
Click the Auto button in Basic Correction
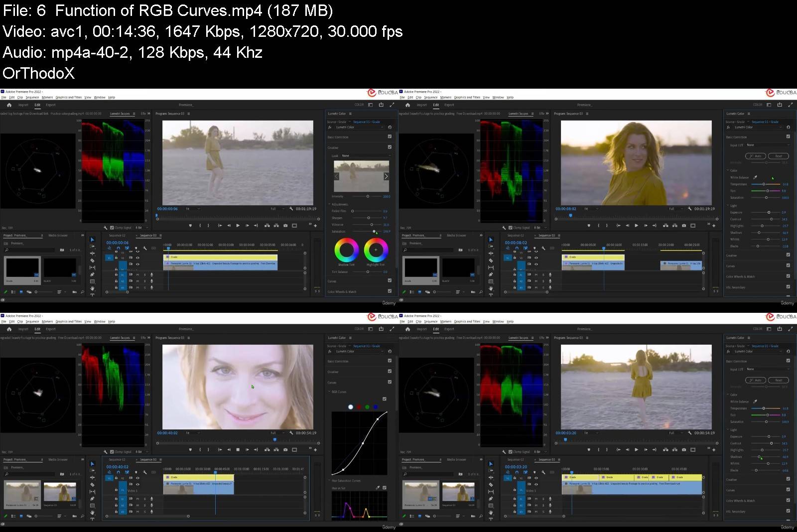tap(756, 155)
